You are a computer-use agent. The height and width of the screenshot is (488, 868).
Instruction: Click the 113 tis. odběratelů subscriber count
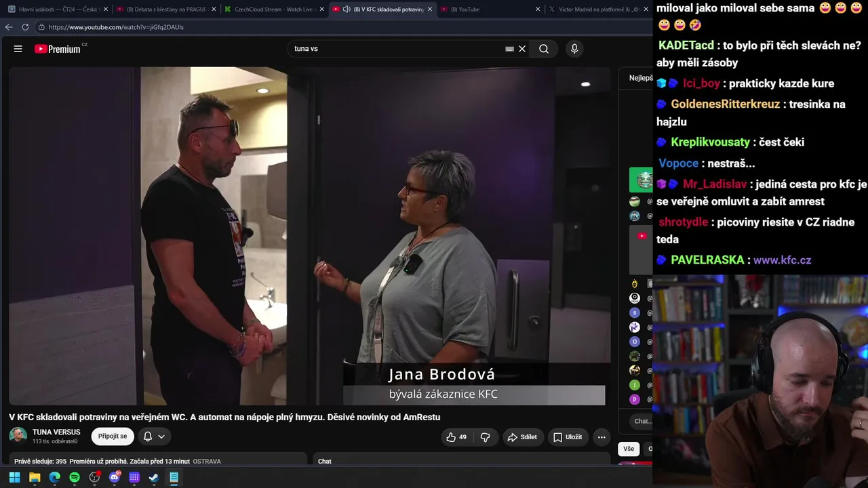(55, 442)
